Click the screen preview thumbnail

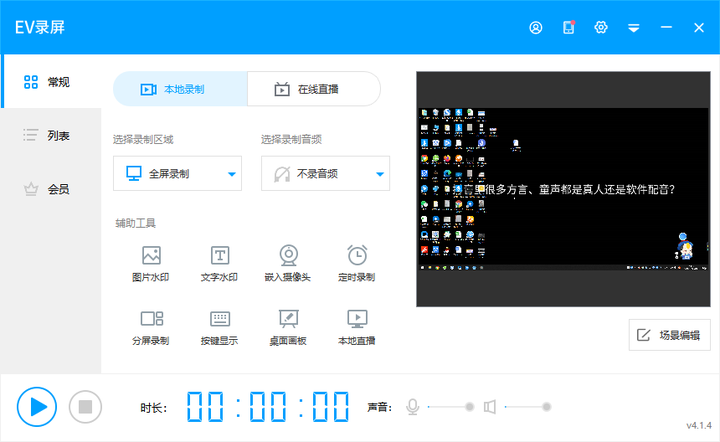coord(563,189)
